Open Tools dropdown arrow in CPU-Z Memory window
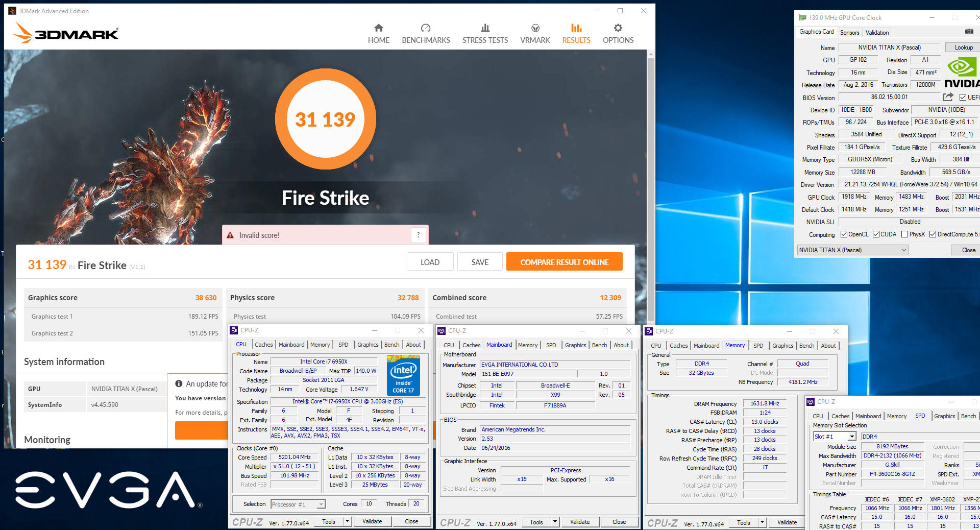 pyautogui.click(x=762, y=522)
